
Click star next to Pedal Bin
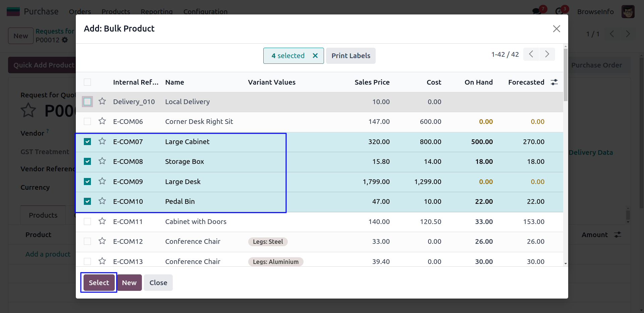(x=102, y=201)
